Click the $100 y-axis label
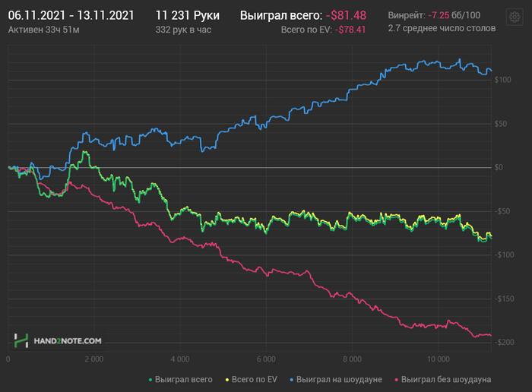 tap(503, 80)
